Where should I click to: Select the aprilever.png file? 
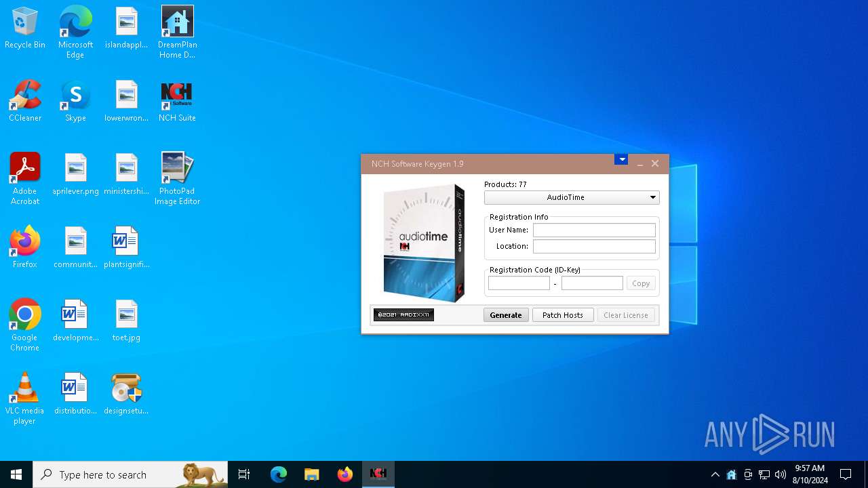(x=75, y=175)
